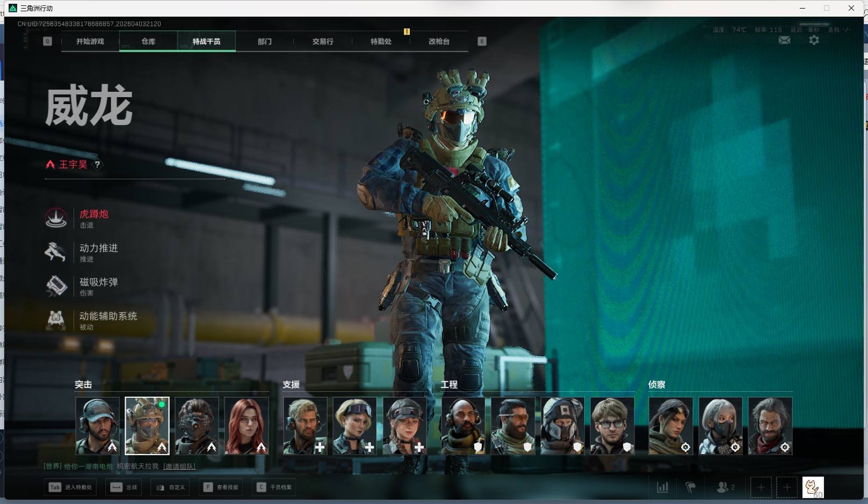Image resolution: width=868 pixels, height=504 pixels.
Task: Choose the bearded recon operator with red scarf
Action: pos(770,426)
